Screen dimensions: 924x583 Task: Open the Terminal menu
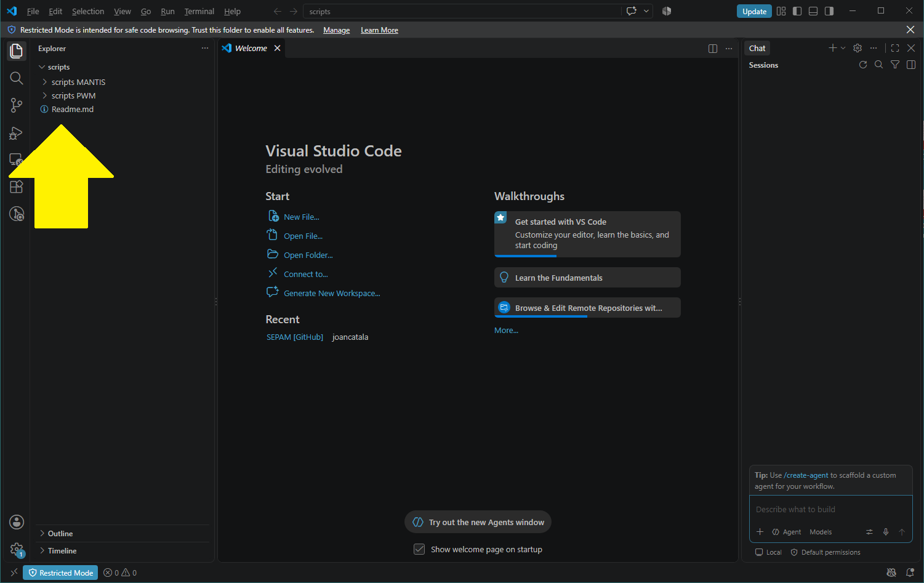[199, 11]
